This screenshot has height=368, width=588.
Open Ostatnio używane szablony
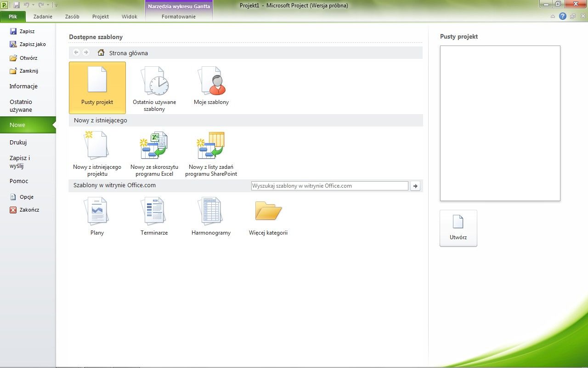154,88
